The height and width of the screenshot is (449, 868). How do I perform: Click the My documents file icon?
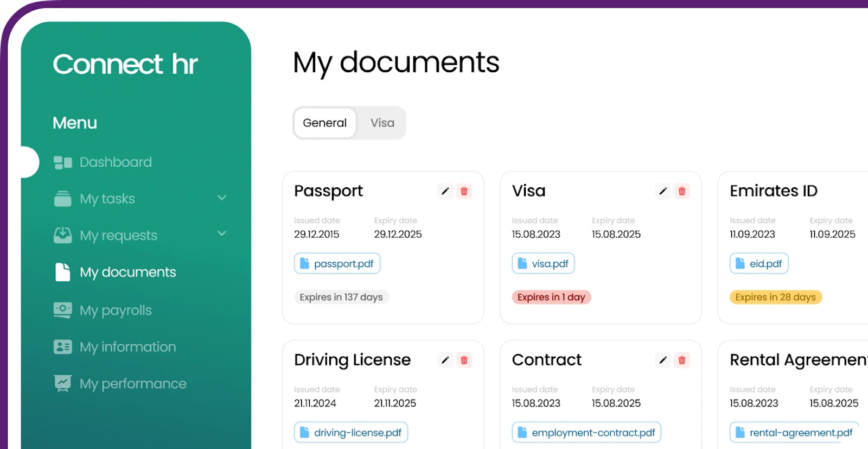[63, 272]
